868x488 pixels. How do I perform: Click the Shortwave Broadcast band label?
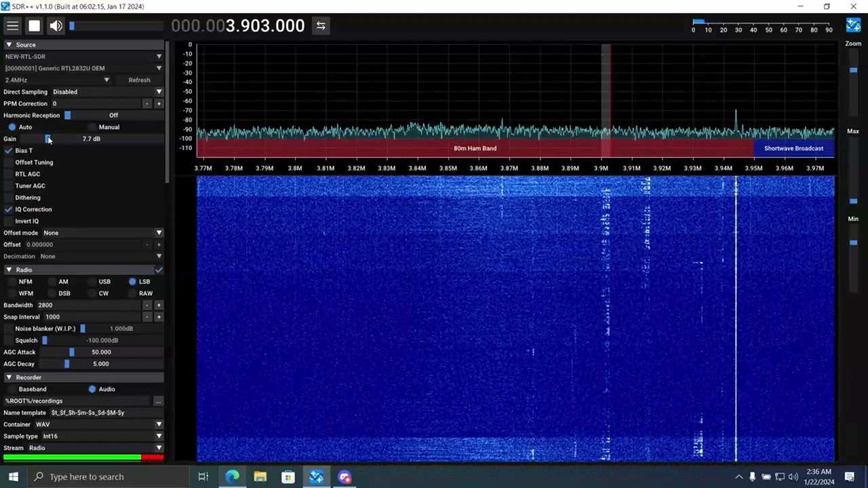[x=793, y=148]
